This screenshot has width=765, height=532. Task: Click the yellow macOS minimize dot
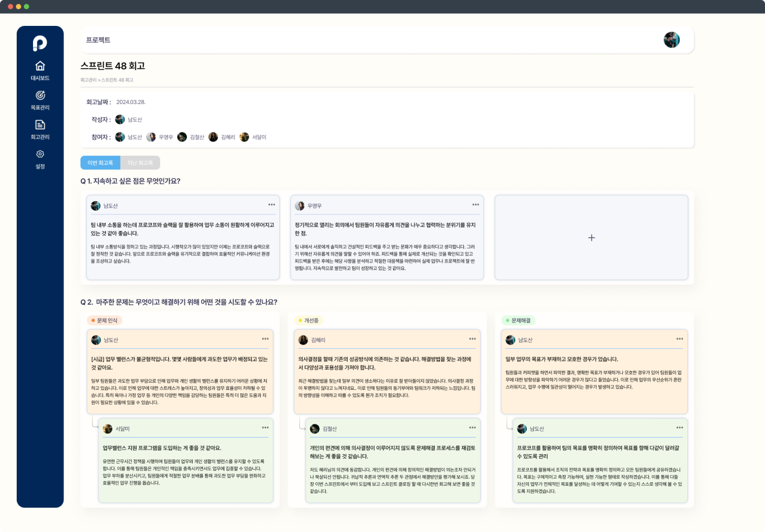[19, 7]
